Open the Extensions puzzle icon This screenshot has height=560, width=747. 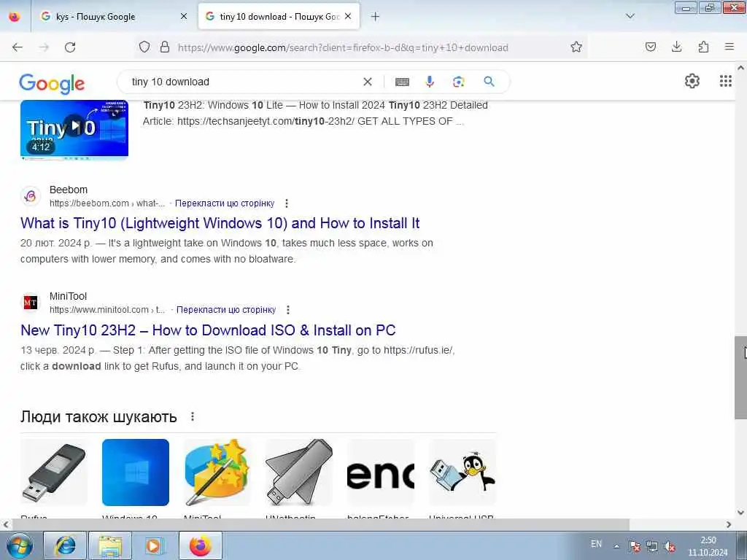tap(703, 47)
